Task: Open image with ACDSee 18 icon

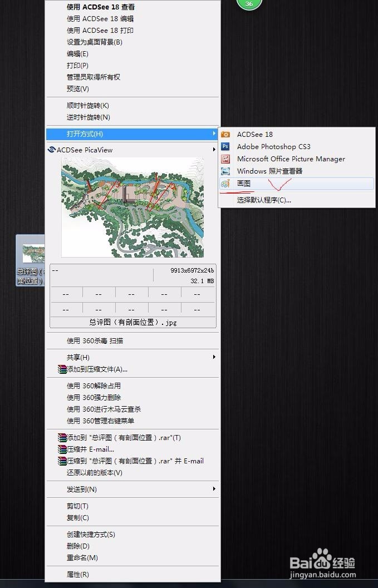Action: tap(225, 134)
